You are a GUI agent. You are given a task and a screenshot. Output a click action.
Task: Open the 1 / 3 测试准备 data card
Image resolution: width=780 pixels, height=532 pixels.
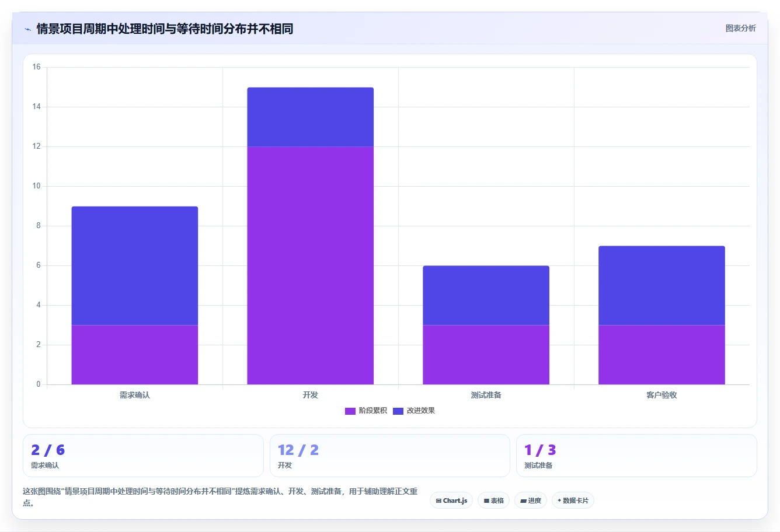coord(636,456)
